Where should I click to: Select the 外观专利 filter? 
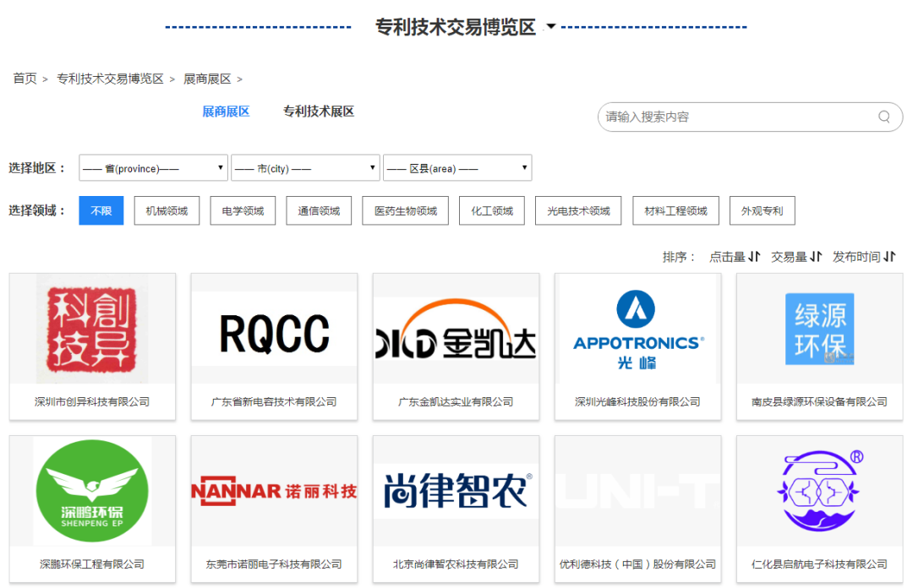click(x=763, y=210)
